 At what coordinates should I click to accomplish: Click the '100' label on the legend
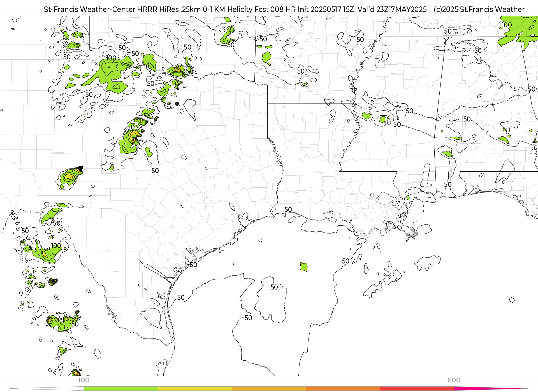pyautogui.click(x=84, y=380)
